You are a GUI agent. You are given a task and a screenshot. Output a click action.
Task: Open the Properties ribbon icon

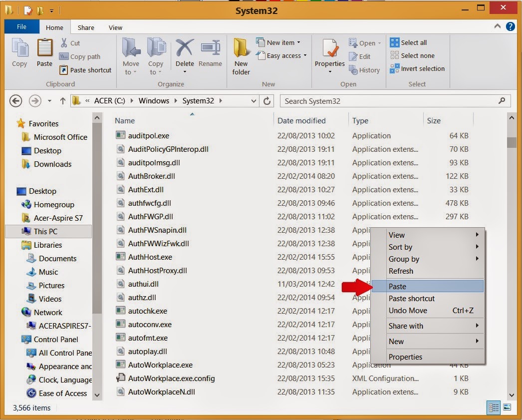pos(330,47)
